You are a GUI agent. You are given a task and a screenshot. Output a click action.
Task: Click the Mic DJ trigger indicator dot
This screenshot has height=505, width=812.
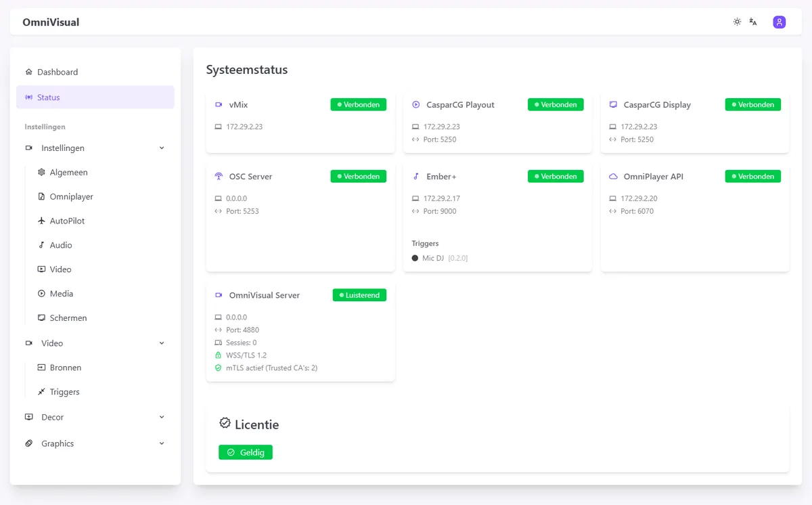[x=415, y=259]
